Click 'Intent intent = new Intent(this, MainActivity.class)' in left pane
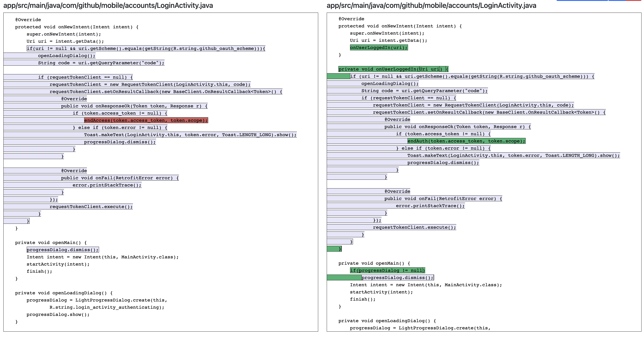 pos(103,257)
